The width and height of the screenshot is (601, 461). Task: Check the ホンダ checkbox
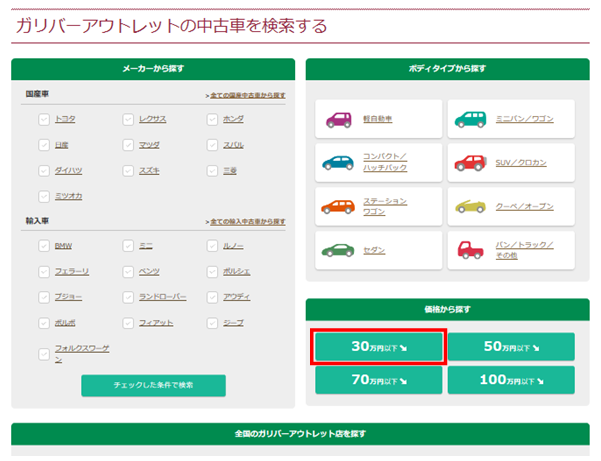click(212, 120)
